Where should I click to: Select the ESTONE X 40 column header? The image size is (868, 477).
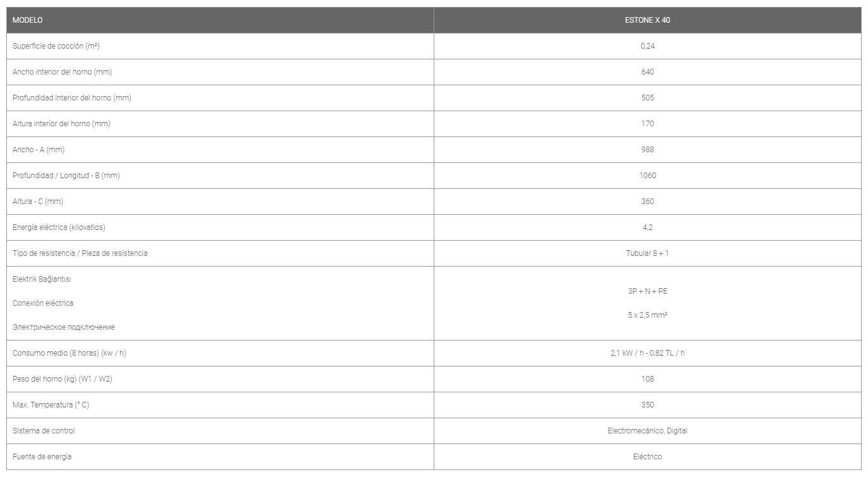(x=647, y=20)
